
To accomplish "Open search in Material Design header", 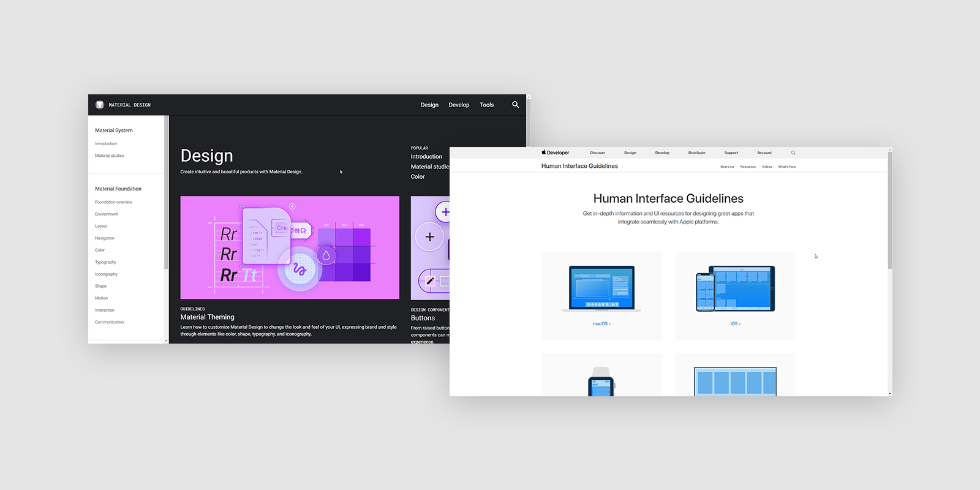I will (516, 105).
